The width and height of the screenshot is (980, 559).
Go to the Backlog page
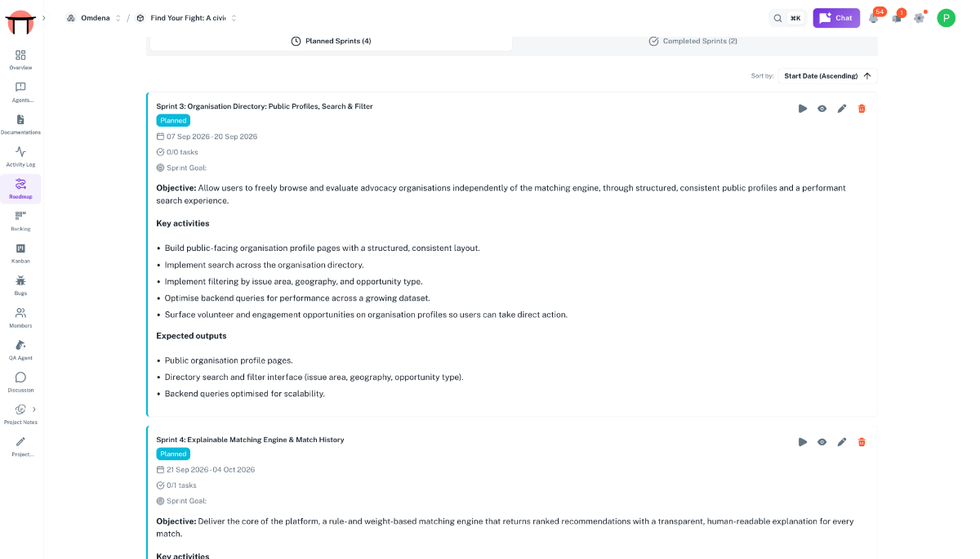(x=20, y=221)
